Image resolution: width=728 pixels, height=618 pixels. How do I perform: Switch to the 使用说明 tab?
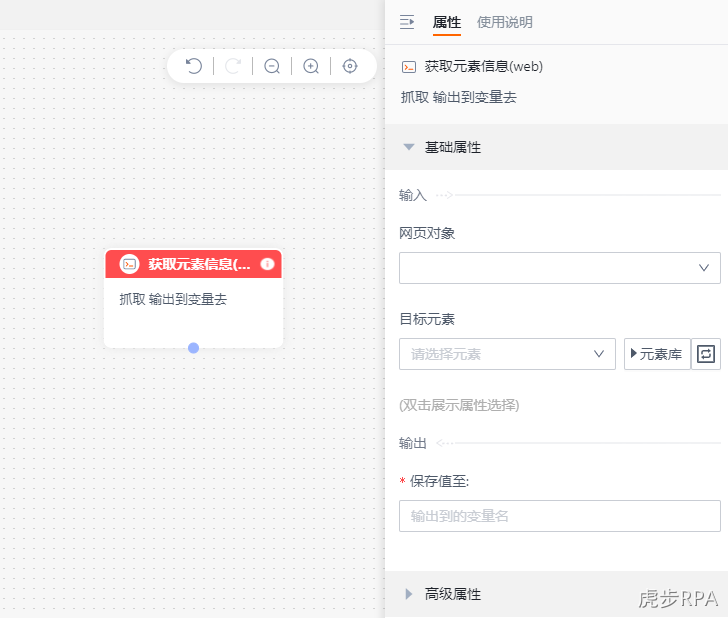pos(505,22)
